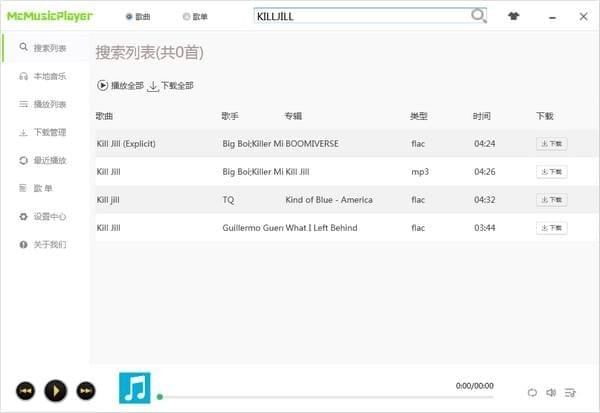Play the previous track
Screen dimensions: 600x413
[x=26, y=391]
